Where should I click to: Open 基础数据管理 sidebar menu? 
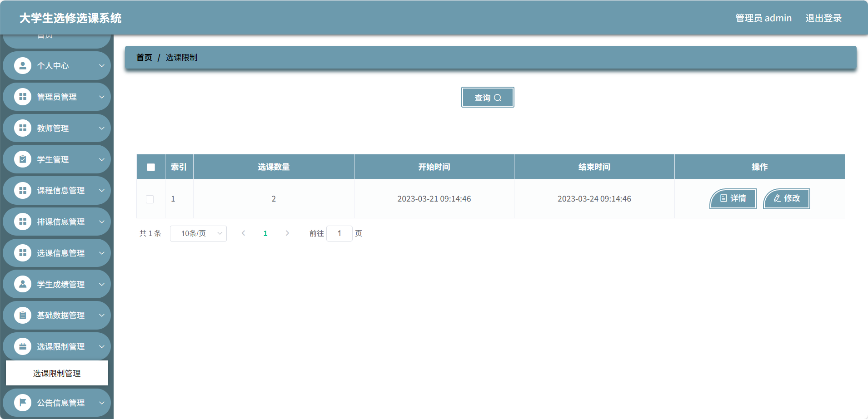57,315
